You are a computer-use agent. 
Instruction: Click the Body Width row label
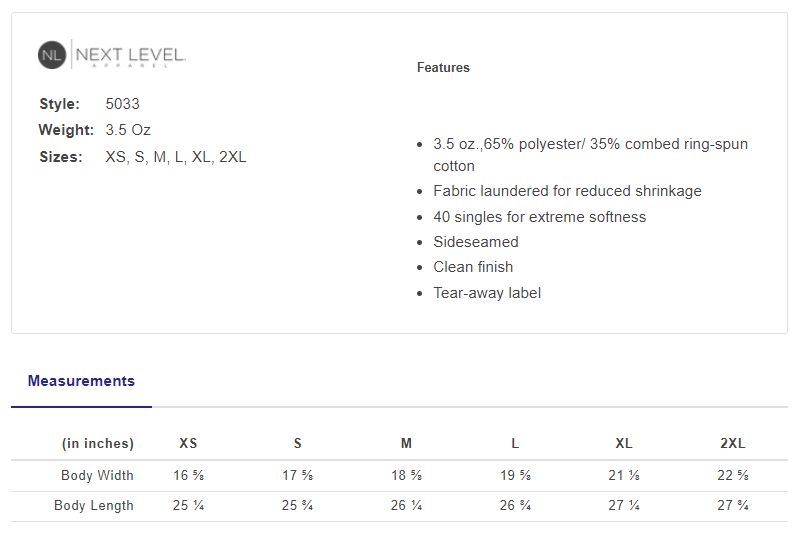tap(97, 475)
